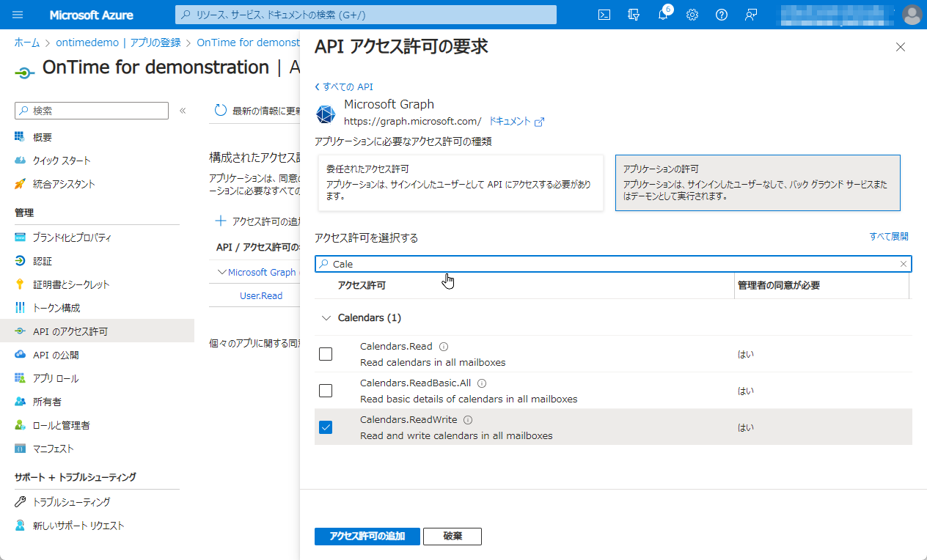Viewport: 927px width, 560px height.
Task: Collapse the left navigation menu chevron
Action: [x=183, y=111]
